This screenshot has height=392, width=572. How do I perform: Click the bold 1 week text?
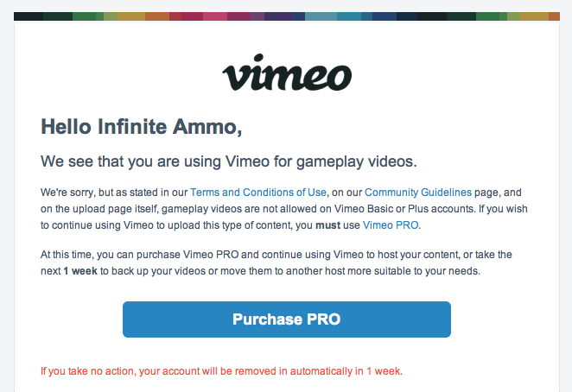(80, 271)
